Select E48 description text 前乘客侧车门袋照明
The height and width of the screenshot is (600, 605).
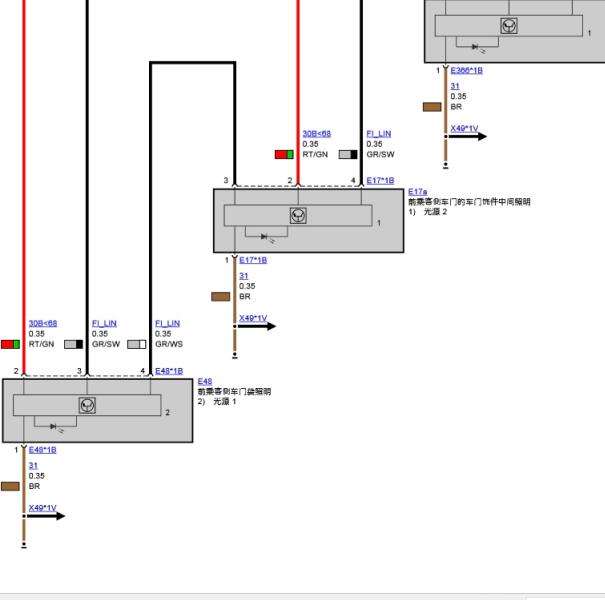[x=234, y=392]
